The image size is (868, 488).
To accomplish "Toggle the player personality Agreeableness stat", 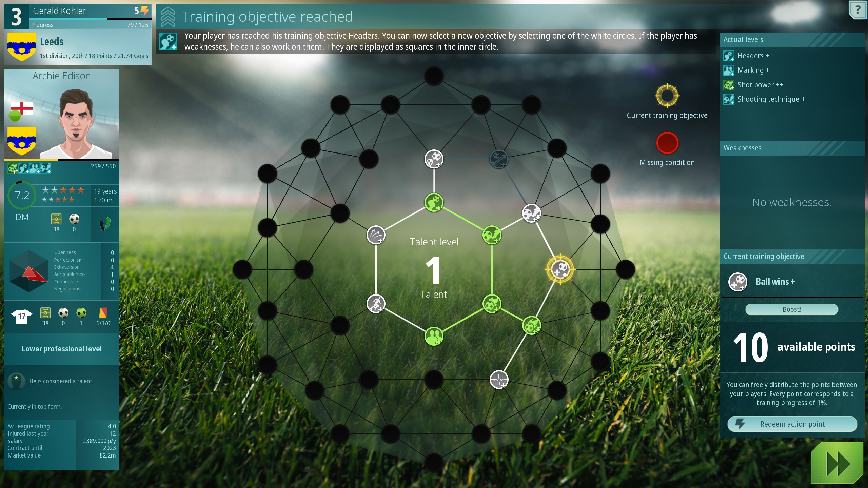I will tap(67, 274).
